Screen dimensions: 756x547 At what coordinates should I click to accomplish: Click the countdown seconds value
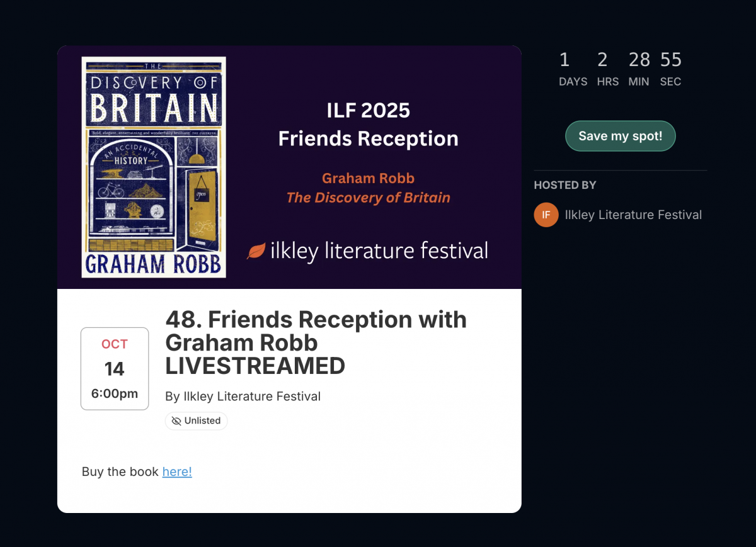point(671,60)
